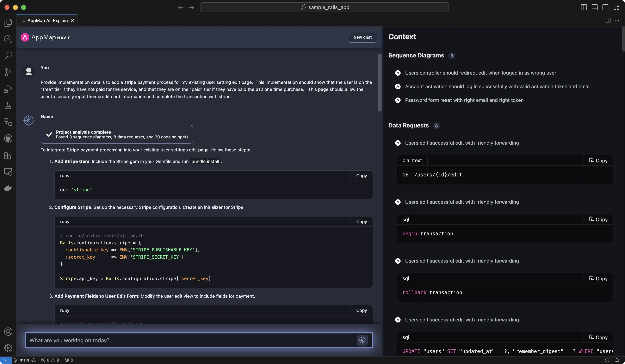Open the connected-squares view below Testing

[8, 122]
